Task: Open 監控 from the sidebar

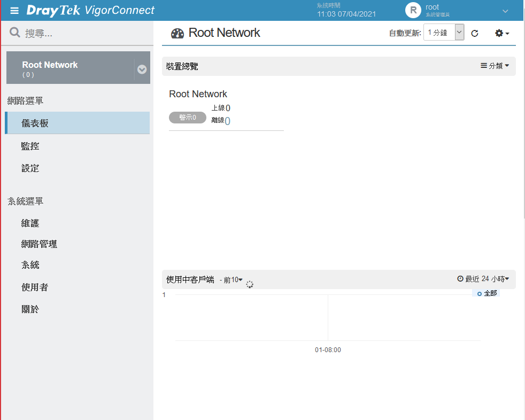Action: tap(30, 146)
